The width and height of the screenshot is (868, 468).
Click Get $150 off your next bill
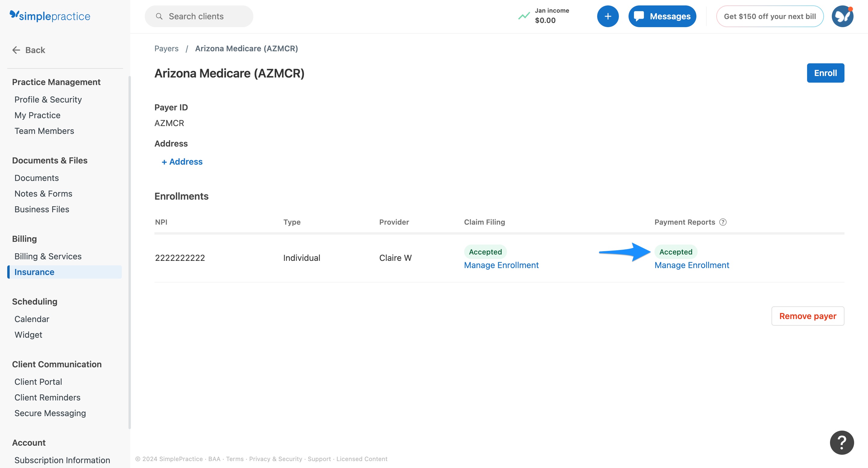[770, 16]
